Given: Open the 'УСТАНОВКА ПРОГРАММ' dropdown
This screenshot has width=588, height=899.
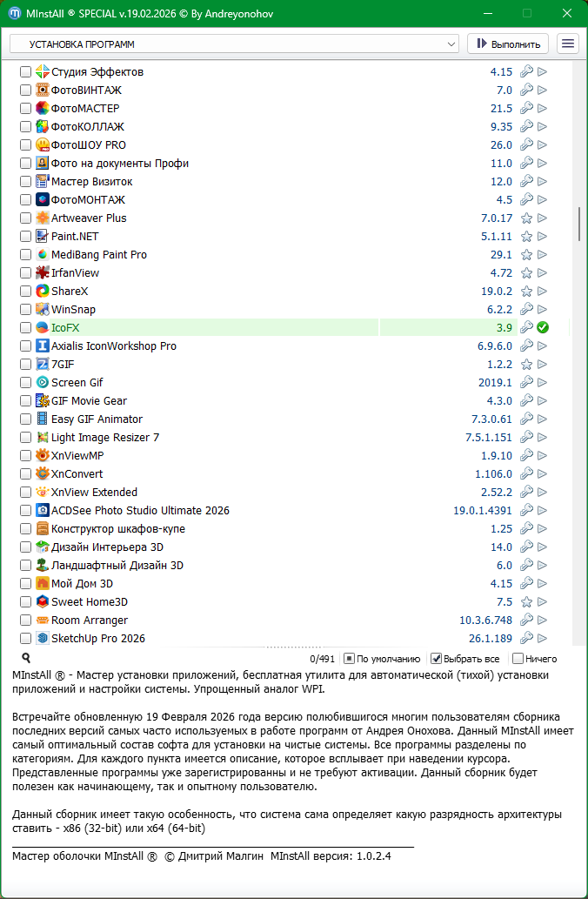Looking at the screenshot, I should (234, 44).
